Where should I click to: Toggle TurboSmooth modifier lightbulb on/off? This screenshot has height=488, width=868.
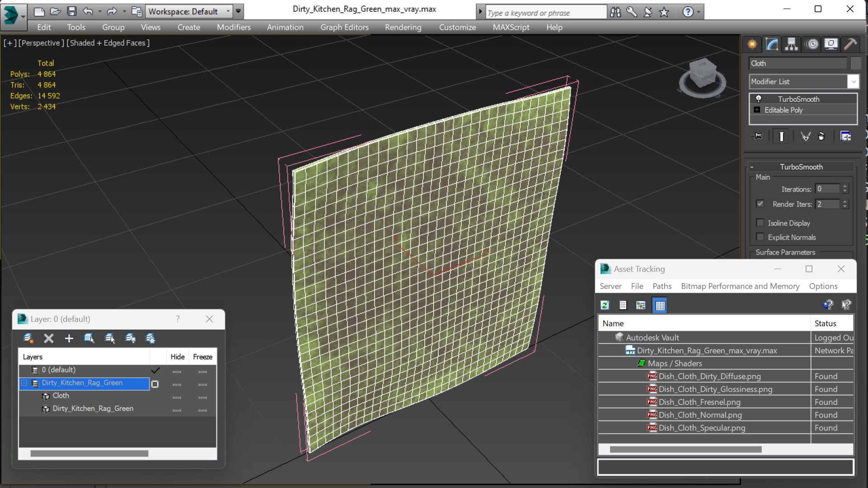(759, 98)
